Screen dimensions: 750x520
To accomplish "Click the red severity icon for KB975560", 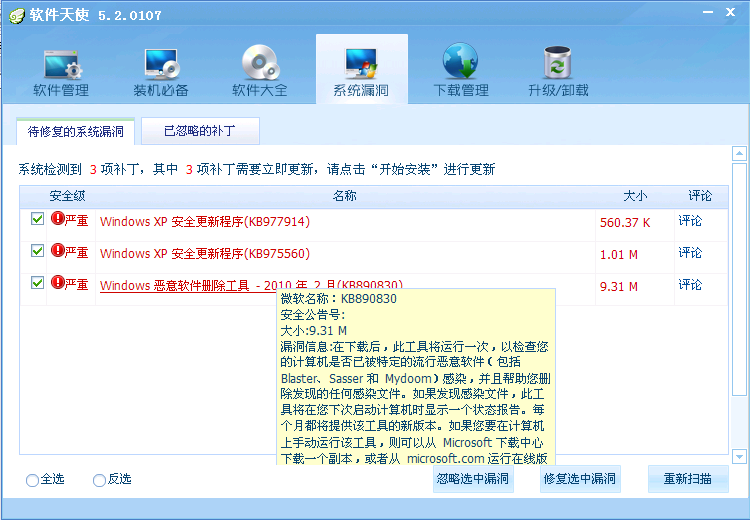I will [x=58, y=250].
